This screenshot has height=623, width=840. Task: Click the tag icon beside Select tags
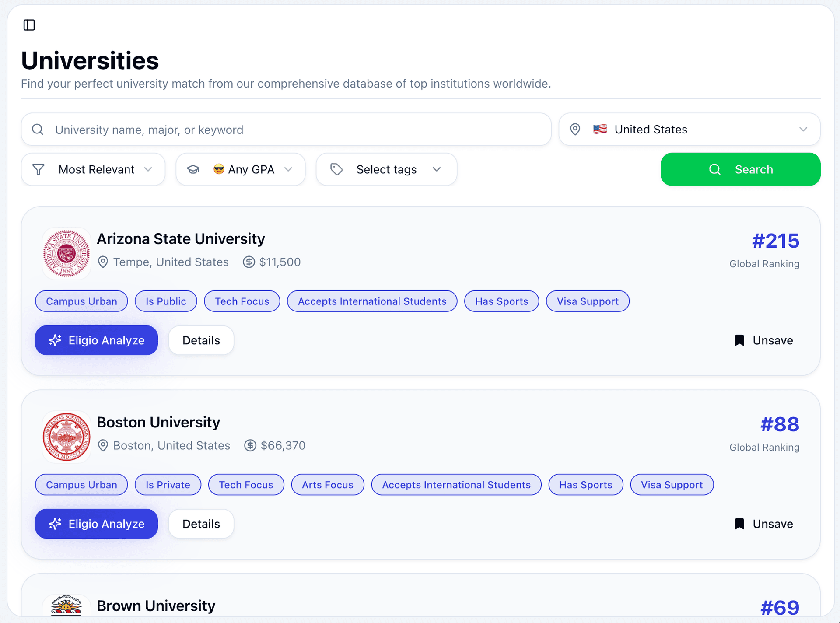(x=336, y=169)
